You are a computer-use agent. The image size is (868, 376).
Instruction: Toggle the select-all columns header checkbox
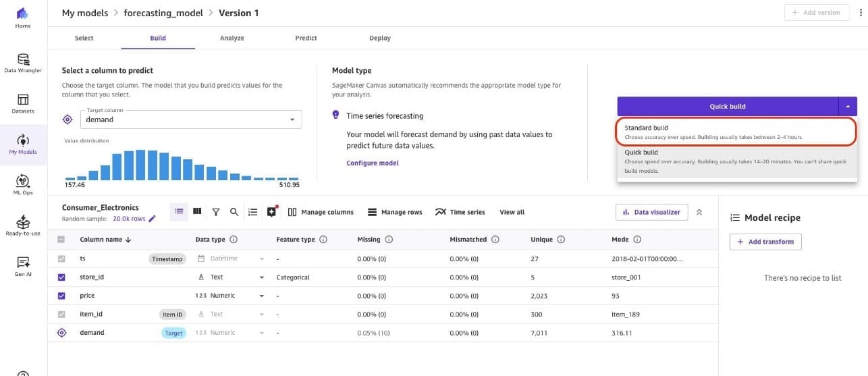click(x=62, y=240)
